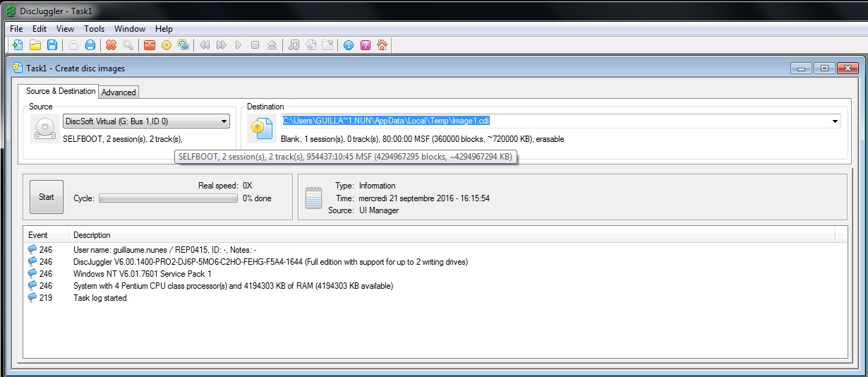Switch to the Advanced tab
This screenshot has height=377, width=868.
(119, 92)
